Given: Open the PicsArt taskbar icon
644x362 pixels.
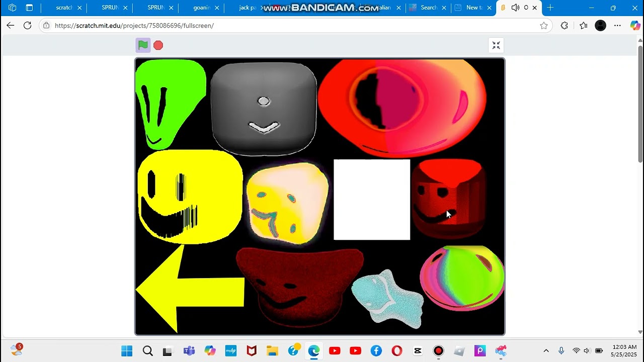Looking at the screenshot, I should coord(480,351).
